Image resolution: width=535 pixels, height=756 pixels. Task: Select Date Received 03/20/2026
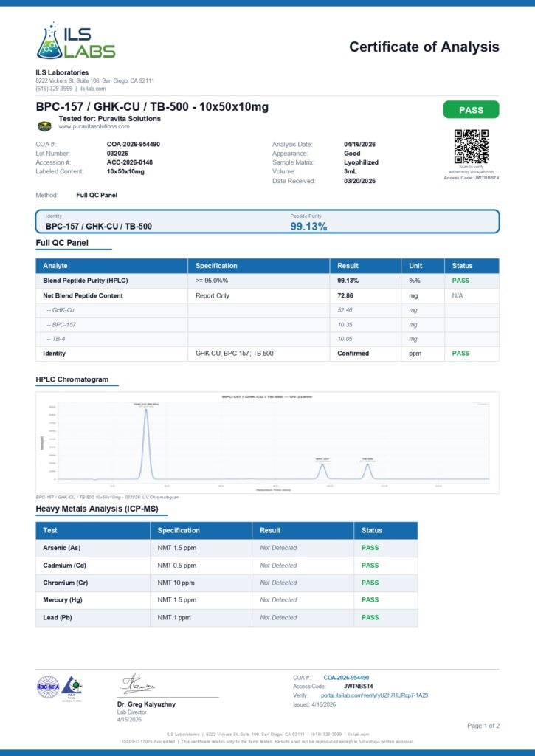(x=359, y=181)
